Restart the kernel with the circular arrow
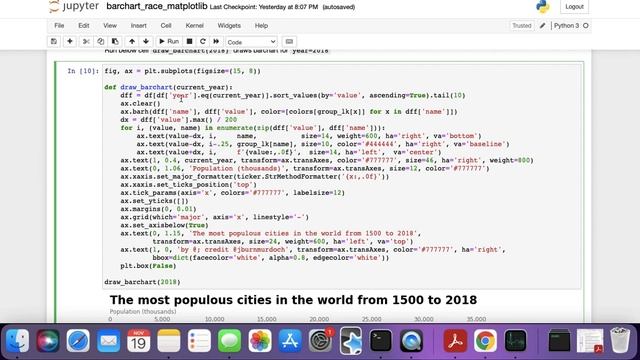640x360 pixels. pyautogui.click(x=202, y=42)
